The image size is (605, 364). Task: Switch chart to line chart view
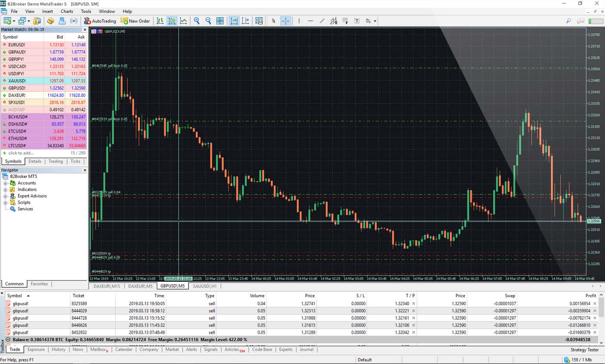click(183, 21)
